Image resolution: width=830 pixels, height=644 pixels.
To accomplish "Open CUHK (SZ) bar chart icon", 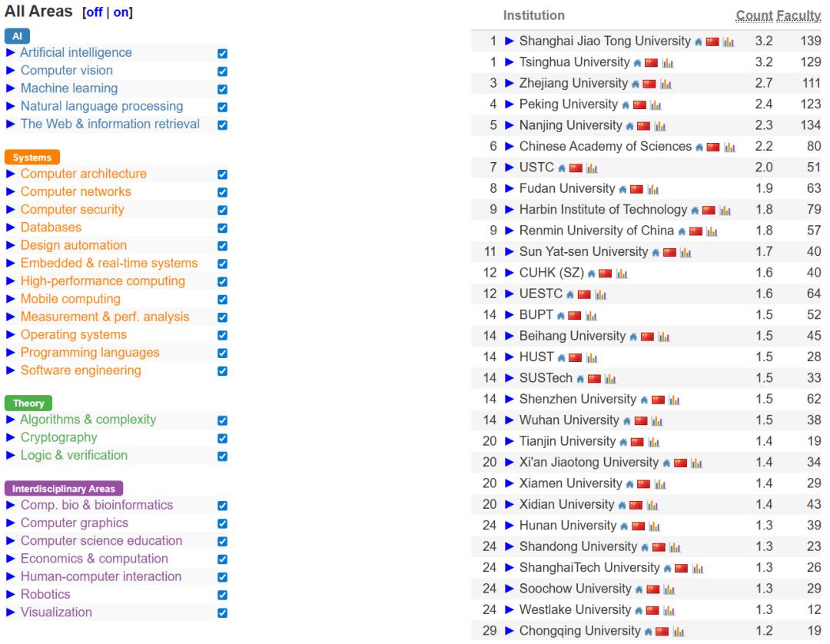I will click(x=622, y=274).
